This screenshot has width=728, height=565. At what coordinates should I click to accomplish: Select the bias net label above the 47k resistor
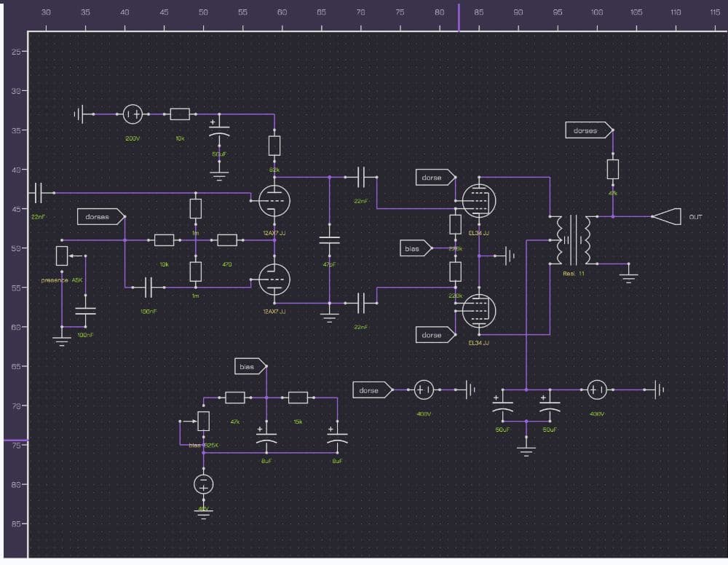[x=250, y=367]
